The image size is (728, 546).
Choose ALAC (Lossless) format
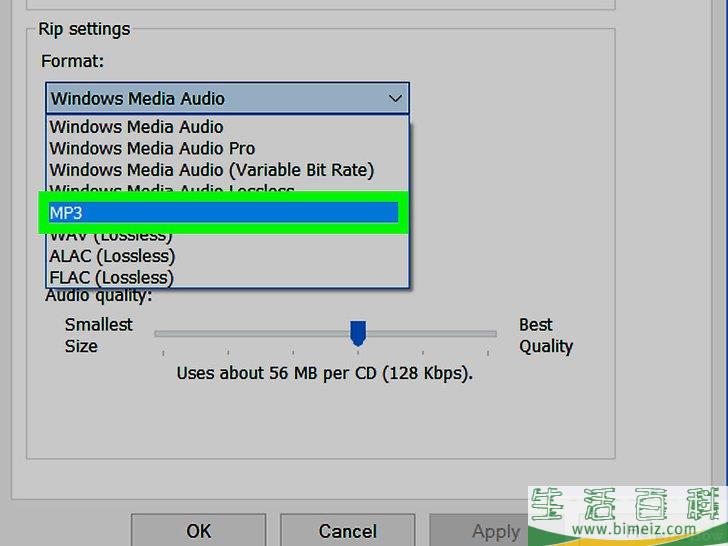(x=228, y=256)
